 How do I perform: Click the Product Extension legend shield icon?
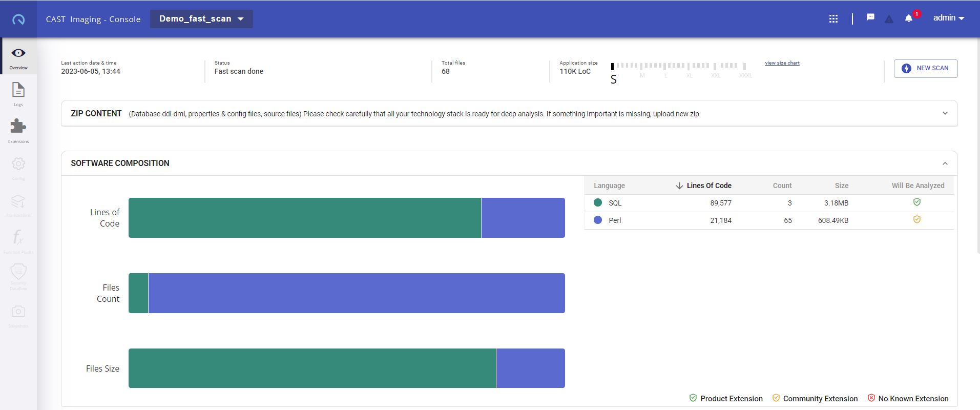coord(693,398)
